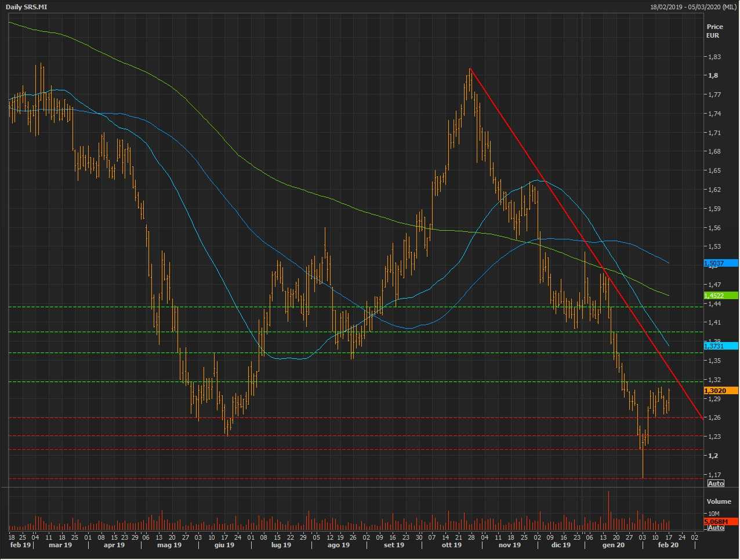Select the orange last price tag 1,3020
Image resolution: width=740 pixels, height=560 pixels.
click(x=720, y=391)
